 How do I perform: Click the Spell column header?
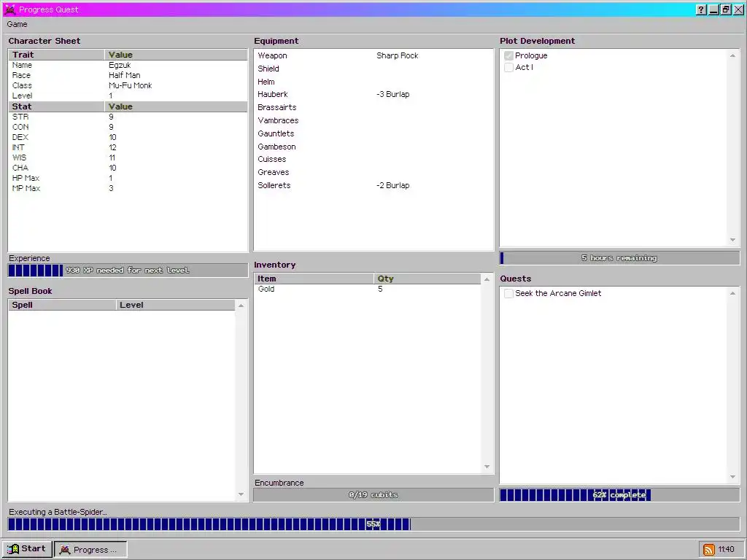[63, 305]
